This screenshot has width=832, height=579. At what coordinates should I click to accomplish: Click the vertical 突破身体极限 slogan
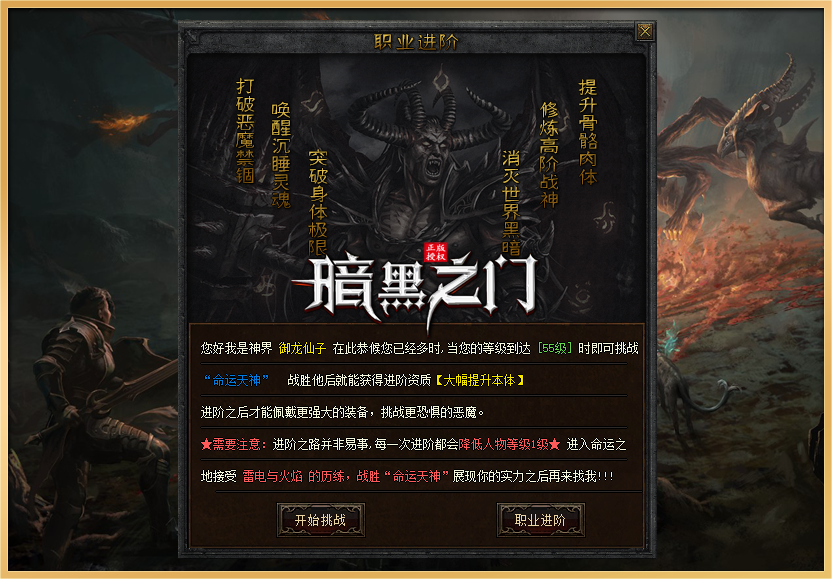coord(318,203)
